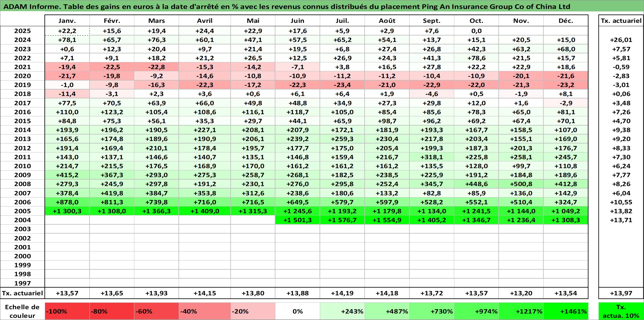Screen dimensions: 644x320
Task: Select the 'Août' column header
Action: coord(387,21)
